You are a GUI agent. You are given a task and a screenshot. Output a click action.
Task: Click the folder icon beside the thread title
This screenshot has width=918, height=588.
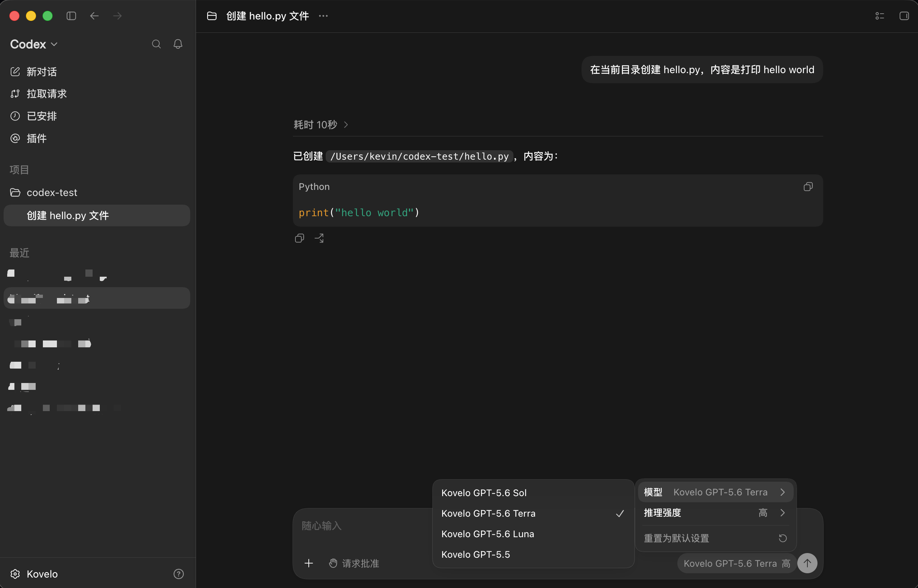point(212,15)
